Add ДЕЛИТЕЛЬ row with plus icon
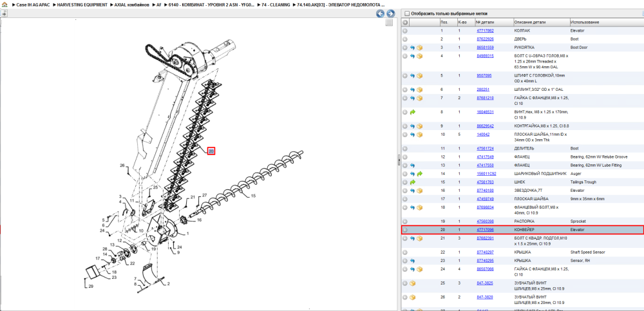Screen dimensions: 644x311 pos(405,148)
